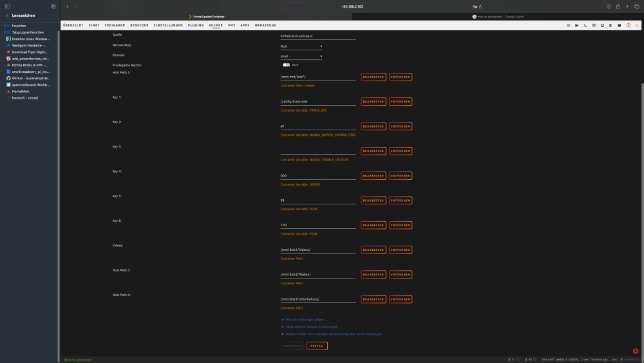
Task: Click the Key 5 field with value 99
Action: (318, 201)
